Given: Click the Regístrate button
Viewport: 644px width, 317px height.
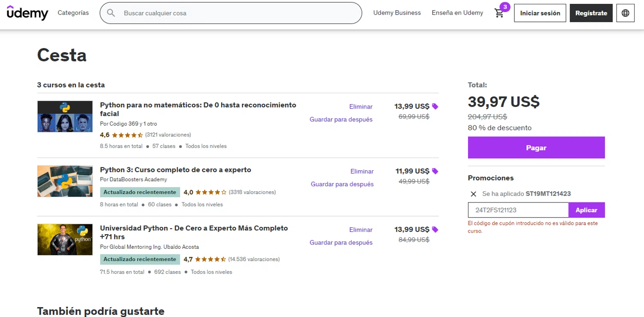Looking at the screenshot, I should click(591, 13).
